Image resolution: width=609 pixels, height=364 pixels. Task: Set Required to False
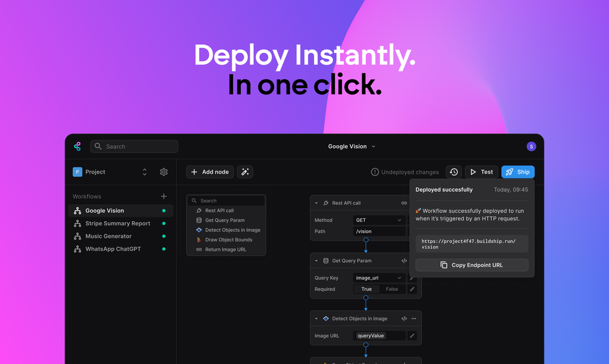392,289
